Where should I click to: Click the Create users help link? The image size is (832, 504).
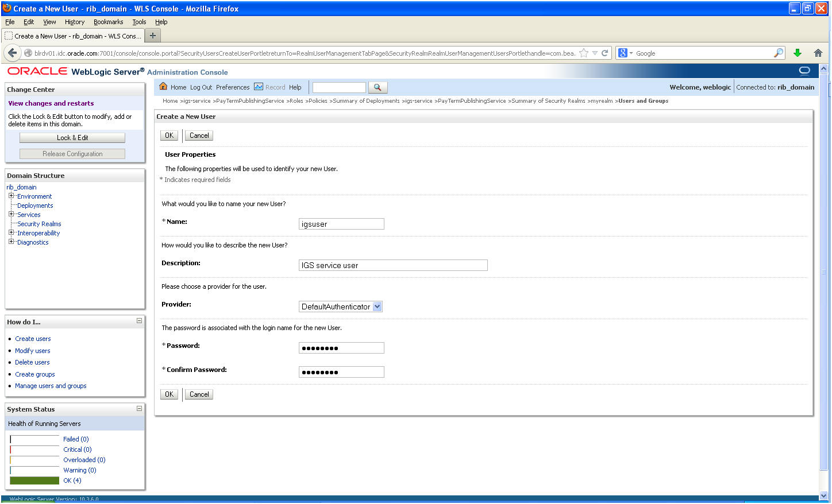tap(33, 339)
